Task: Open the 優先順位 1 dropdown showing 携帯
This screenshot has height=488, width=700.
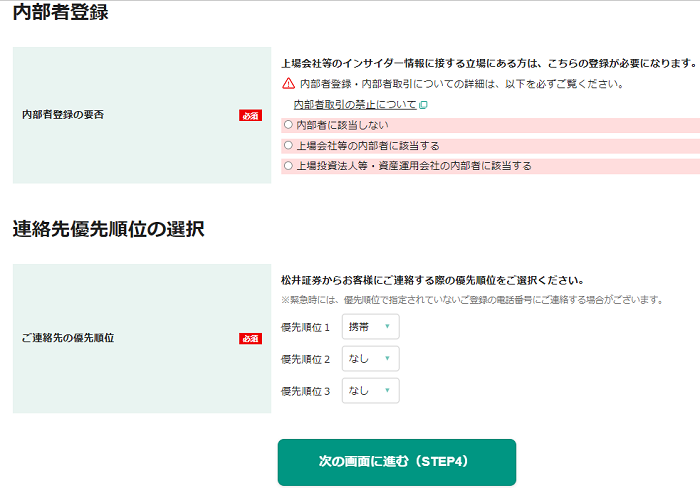Action: tap(371, 326)
